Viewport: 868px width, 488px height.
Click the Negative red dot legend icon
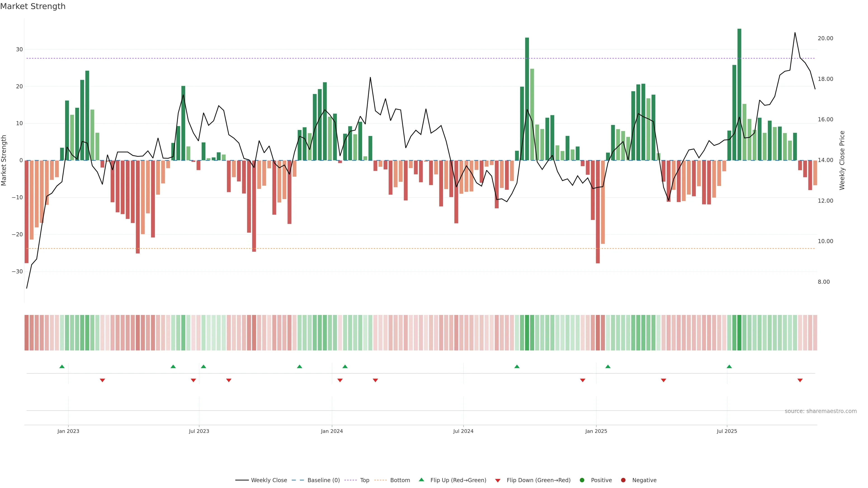click(623, 480)
